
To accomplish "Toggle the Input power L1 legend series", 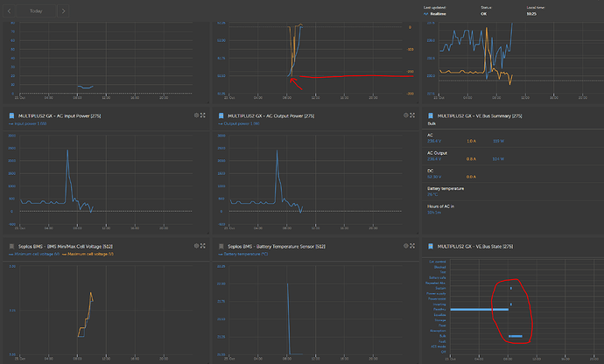I will 27,123.
